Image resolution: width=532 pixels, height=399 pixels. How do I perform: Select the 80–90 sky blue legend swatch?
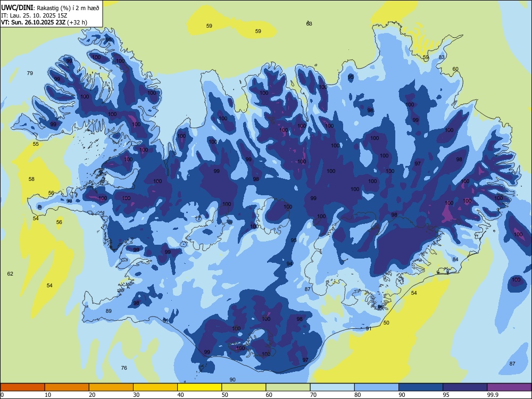[x=377, y=387]
